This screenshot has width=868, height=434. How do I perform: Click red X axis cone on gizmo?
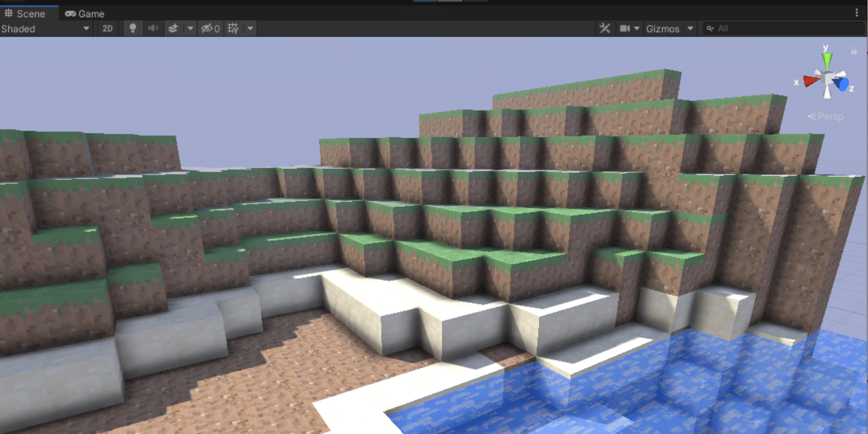[x=811, y=81]
